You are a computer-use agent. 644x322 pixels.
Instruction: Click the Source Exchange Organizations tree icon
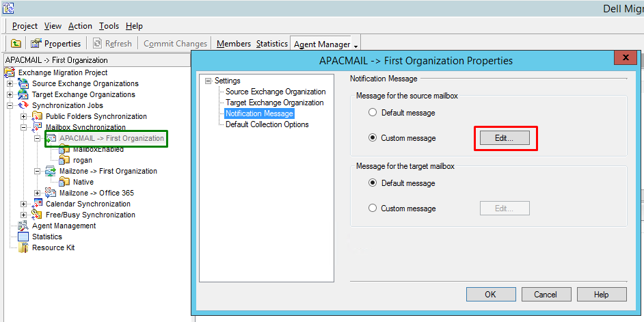tap(23, 83)
